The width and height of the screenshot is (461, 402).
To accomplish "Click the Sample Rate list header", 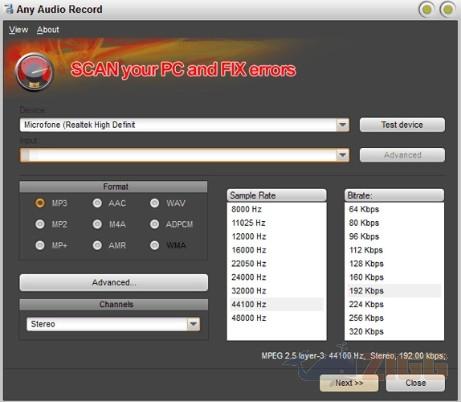I will coord(277,195).
